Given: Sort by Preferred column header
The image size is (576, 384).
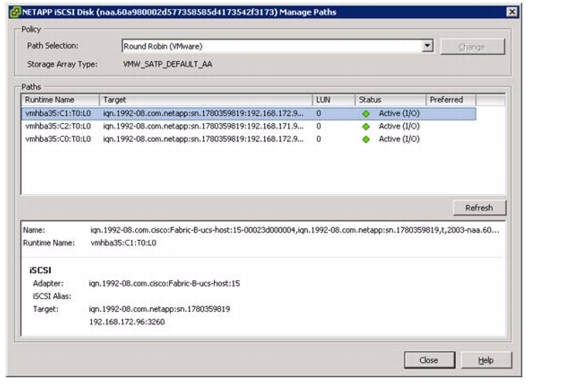Looking at the screenshot, I should pyautogui.click(x=451, y=100).
